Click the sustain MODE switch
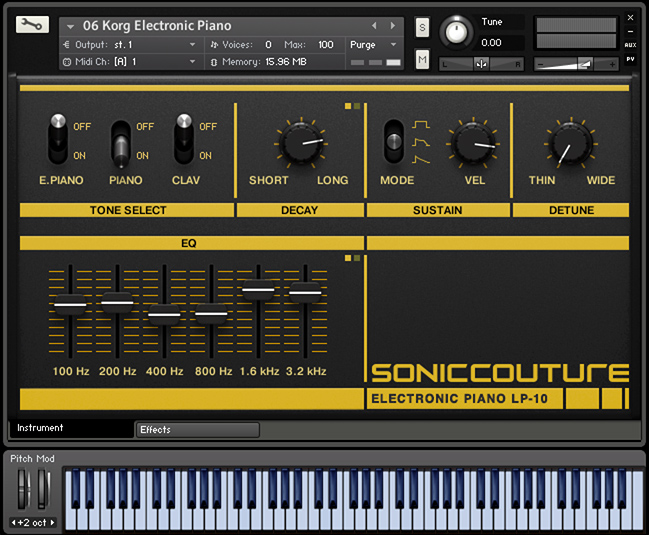The height and width of the screenshot is (535, 649). pyautogui.click(x=395, y=141)
